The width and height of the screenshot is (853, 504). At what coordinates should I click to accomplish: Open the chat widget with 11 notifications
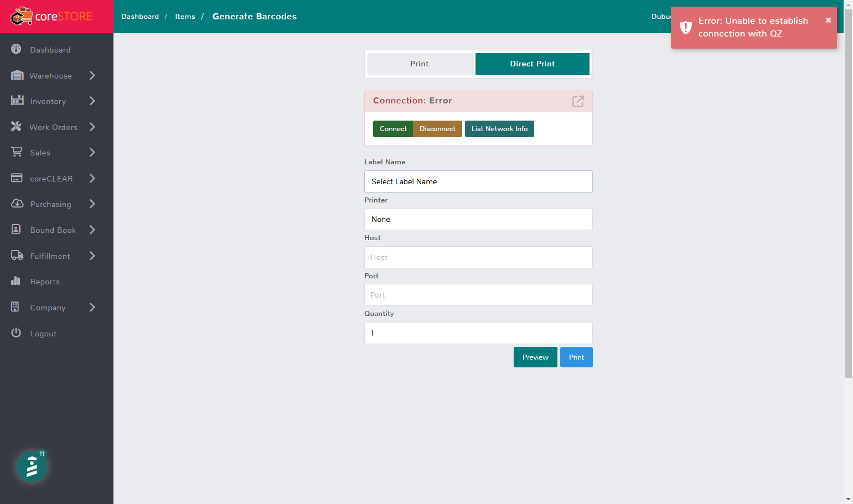[32, 466]
